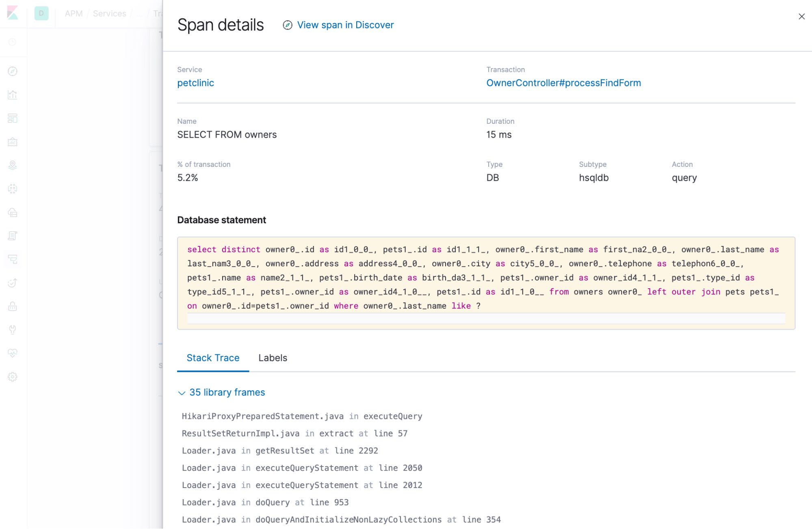The width and height of the screenshot is (812, 529).
Task: Switch to the Labels tab
Action: (x=273, y=358)
